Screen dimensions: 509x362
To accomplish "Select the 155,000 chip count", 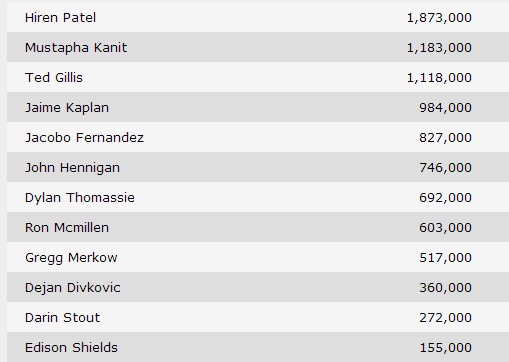I will coord(446,348).
